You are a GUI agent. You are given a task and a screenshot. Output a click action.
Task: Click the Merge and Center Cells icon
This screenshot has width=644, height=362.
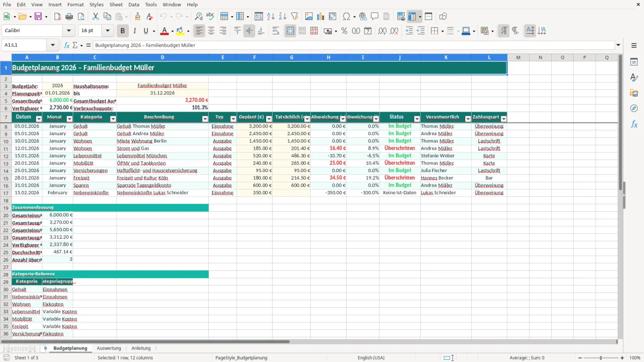point(290,31)
